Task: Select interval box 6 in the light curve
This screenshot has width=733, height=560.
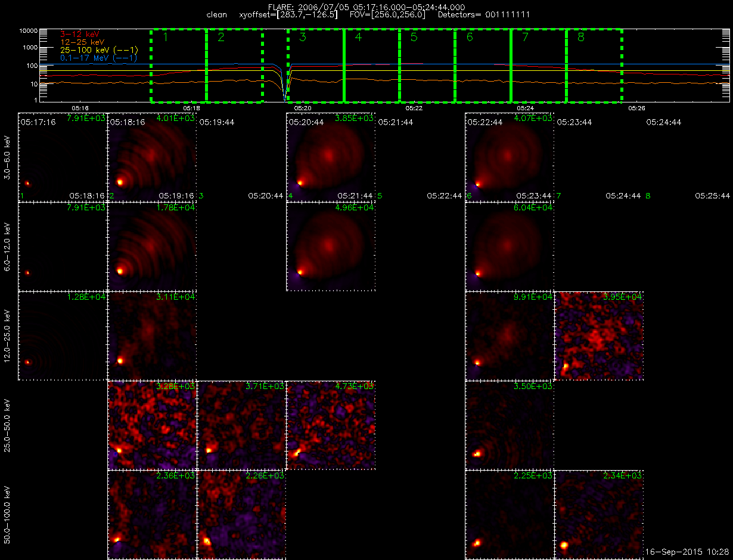Action: (483, 65)
